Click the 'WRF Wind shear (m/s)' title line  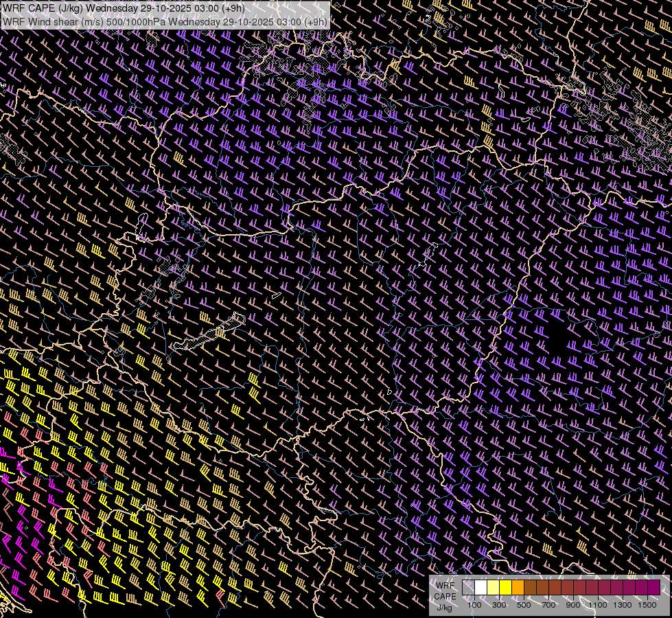click(165, 21)
